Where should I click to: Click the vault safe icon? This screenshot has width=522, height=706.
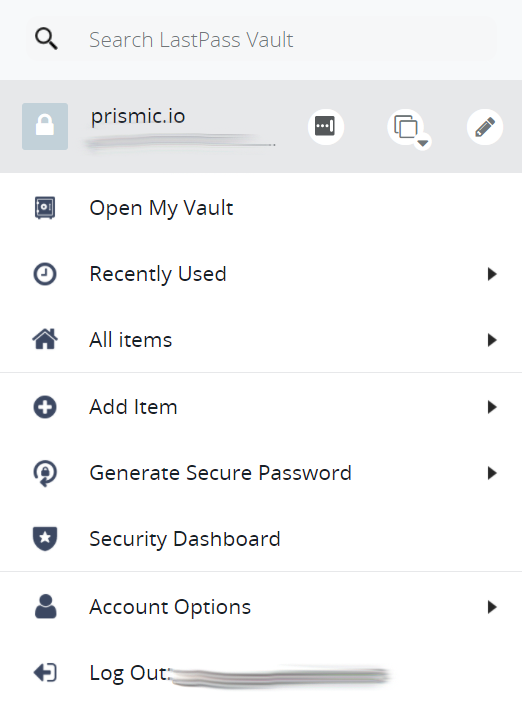pos(45,208)
